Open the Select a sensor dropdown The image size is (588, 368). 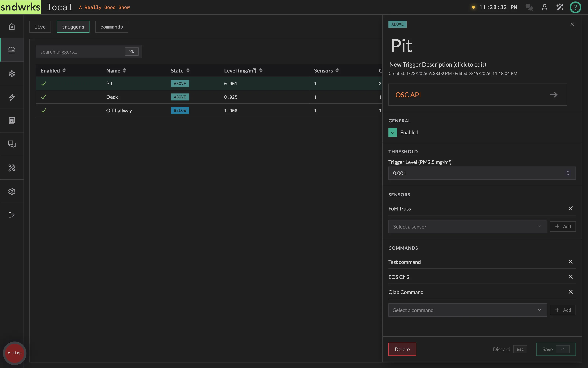point(467,227)
